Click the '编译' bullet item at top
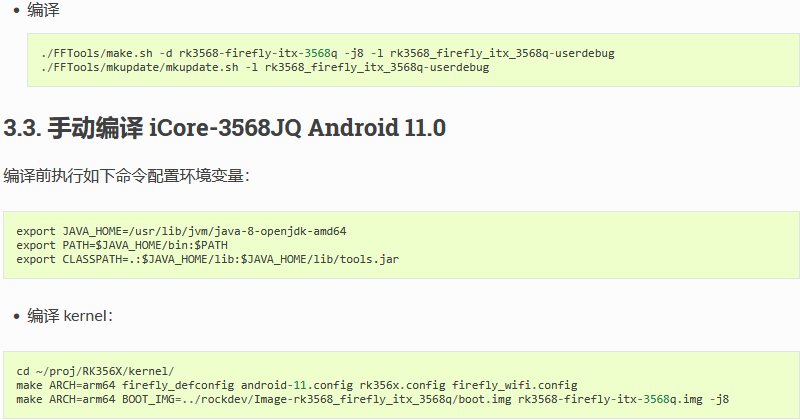800x420 pixels. tap(43, 10)
